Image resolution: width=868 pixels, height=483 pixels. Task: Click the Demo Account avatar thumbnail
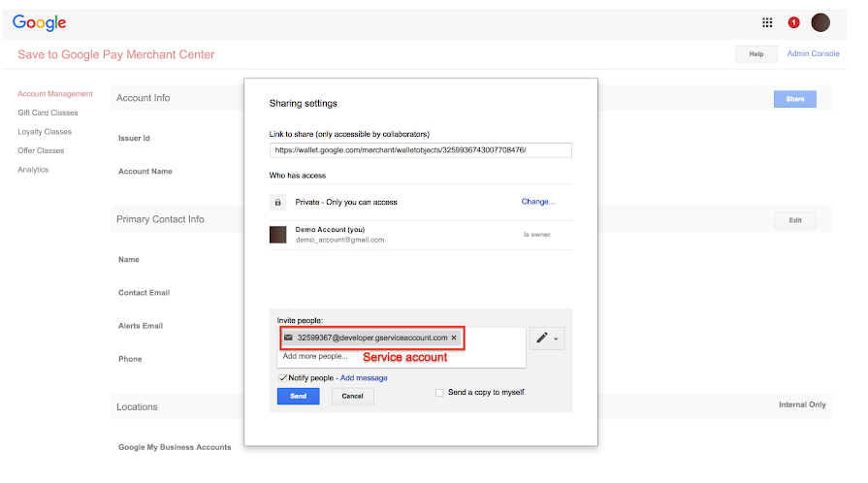[278, 235]
